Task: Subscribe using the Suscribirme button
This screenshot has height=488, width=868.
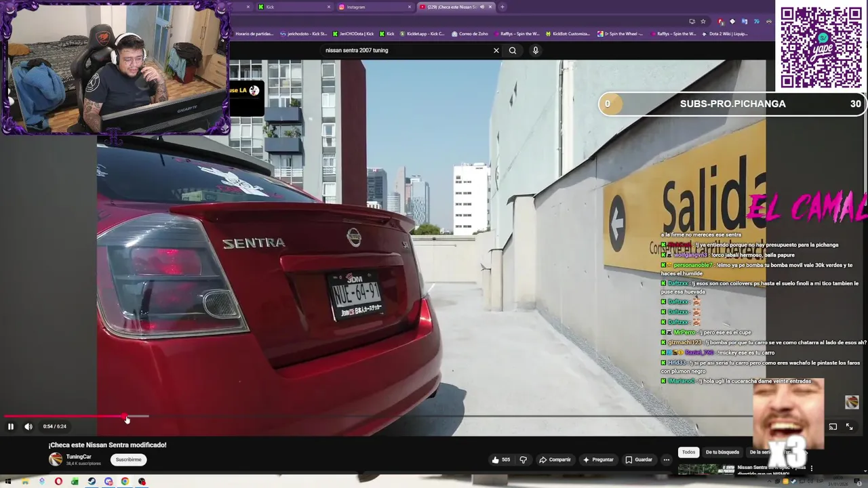Action: [x=128, y=460]
